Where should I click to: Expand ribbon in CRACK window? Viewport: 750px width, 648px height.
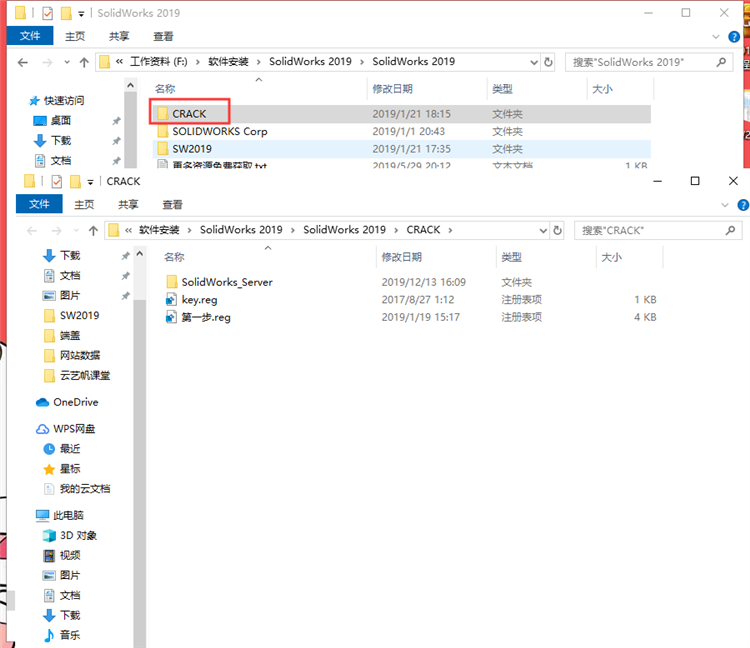coord(725,205)
